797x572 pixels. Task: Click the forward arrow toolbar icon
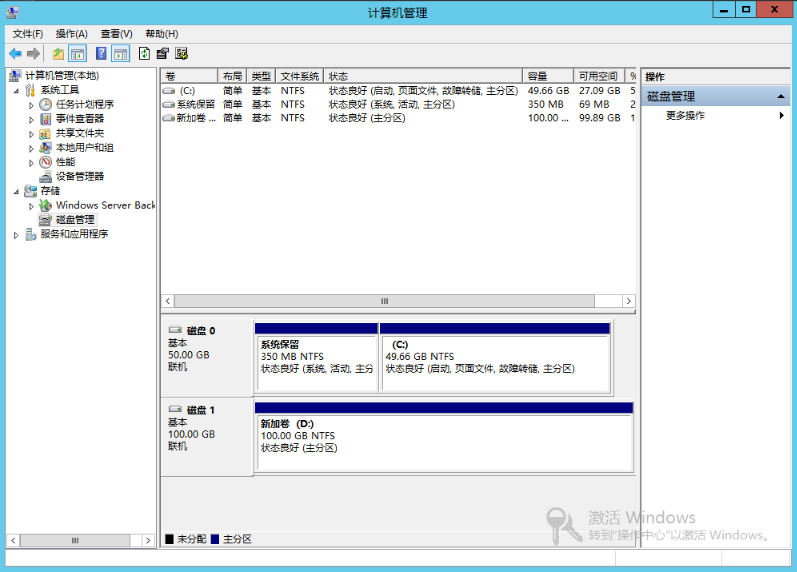33,53
